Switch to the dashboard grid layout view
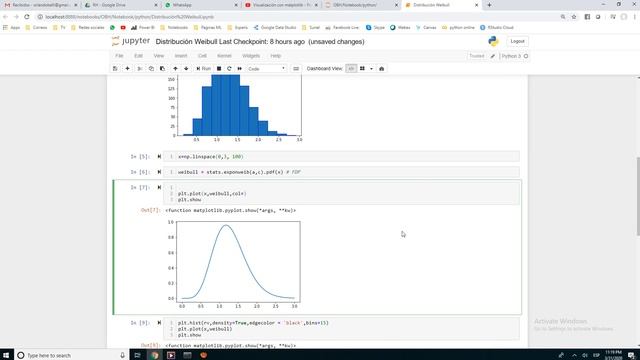The width and height of the screenshot is (640, 360). pyautogui.click(x=362, y=69)
